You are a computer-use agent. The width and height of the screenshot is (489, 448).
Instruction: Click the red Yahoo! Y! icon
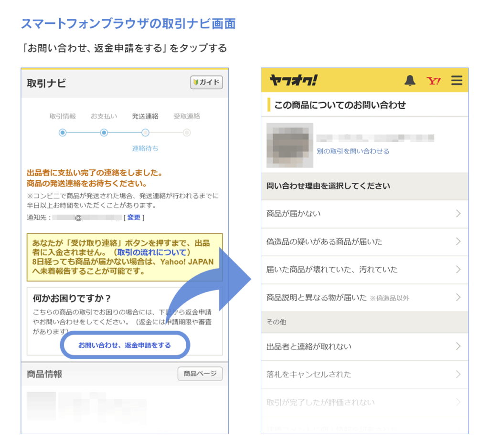434,81
